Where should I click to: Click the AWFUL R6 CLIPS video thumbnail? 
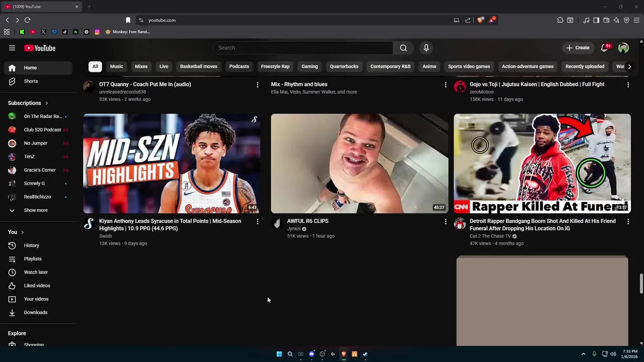pyautogui.click(x=359, y=163)
